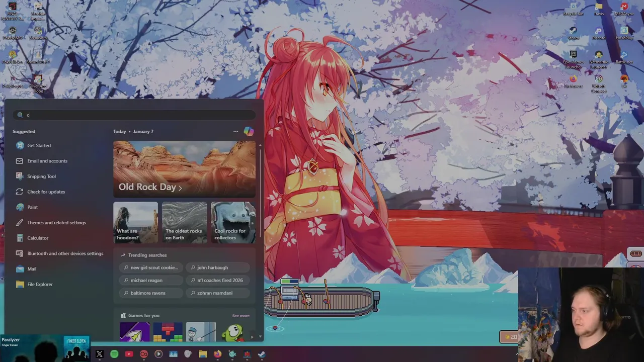Open EA desktop shortcut
This screenshot has height=362, width=644.
624,81
